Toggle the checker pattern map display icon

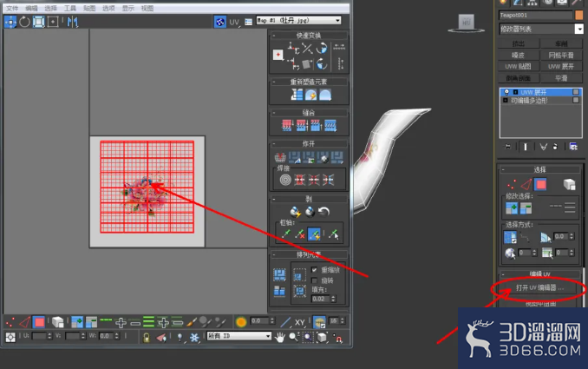click(x=219, y=22)
